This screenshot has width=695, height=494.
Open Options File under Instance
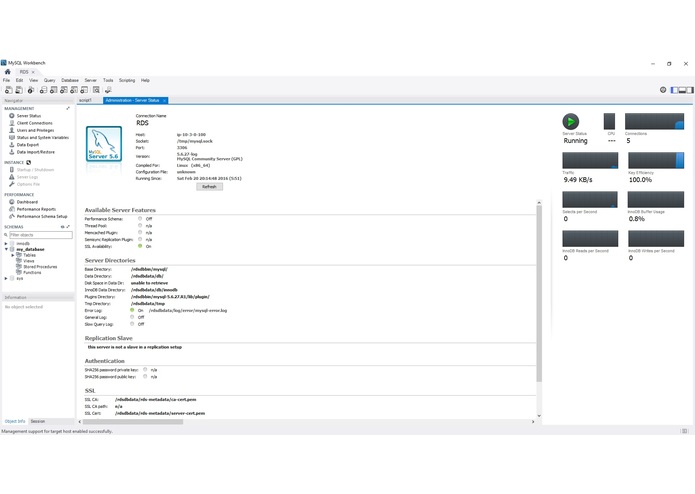point(28,184)
